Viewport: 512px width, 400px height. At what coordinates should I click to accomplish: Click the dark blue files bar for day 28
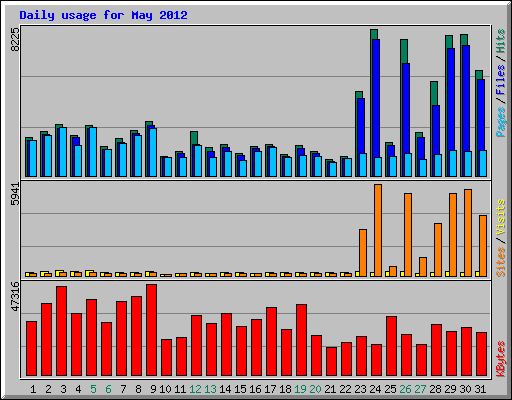click(436, 130)
